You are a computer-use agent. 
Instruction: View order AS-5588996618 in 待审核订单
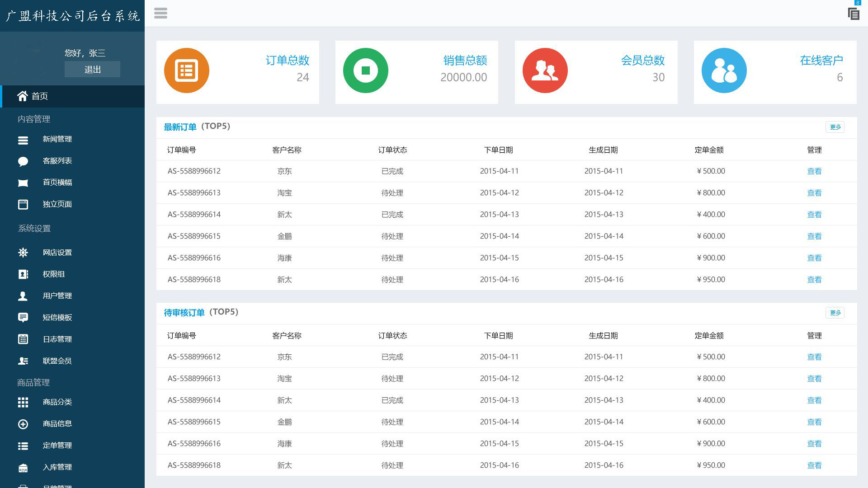point(814,465)
